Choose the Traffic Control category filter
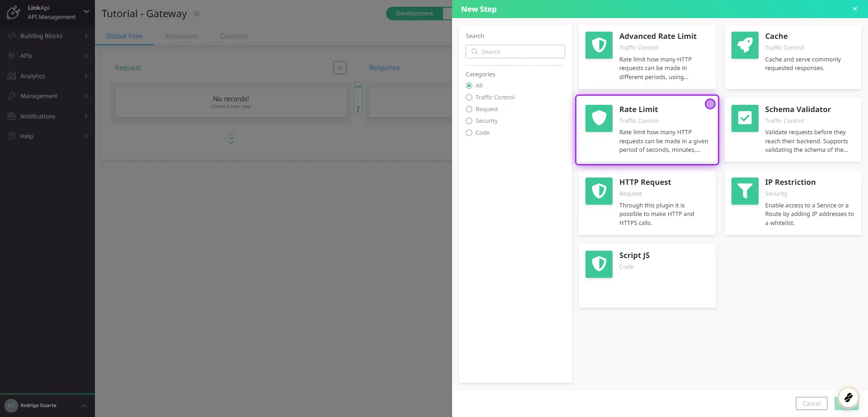 [x=469, y=97]
